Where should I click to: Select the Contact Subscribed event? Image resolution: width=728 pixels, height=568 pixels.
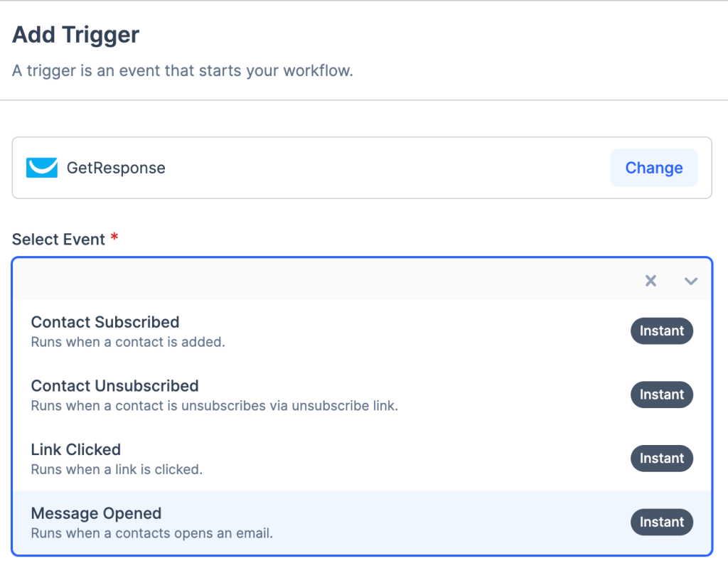(105, 322)
